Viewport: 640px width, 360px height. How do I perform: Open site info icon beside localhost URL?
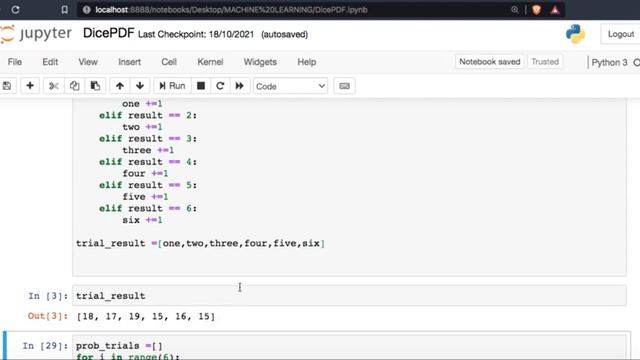pos(87,10)
